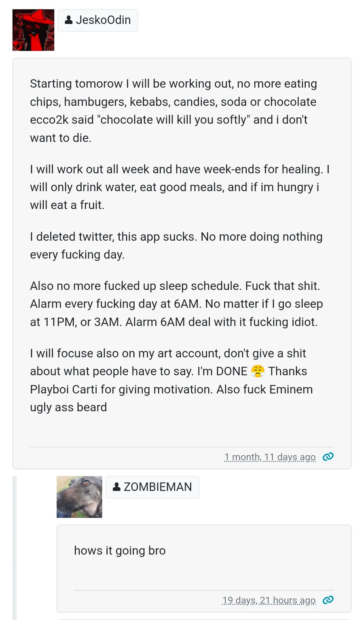Click the divider line above JeskoOdin's timestamp
Viewport: 364px width, 620px height.
(182, 447)
